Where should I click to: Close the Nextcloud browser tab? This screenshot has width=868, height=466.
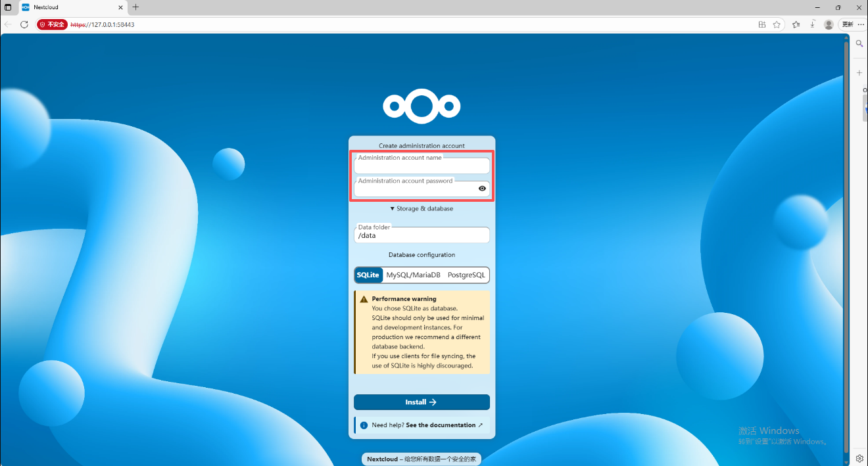pos(120,7)
